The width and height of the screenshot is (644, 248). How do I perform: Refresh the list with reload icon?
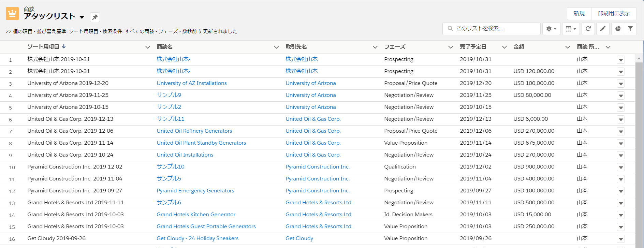point(588,29)
